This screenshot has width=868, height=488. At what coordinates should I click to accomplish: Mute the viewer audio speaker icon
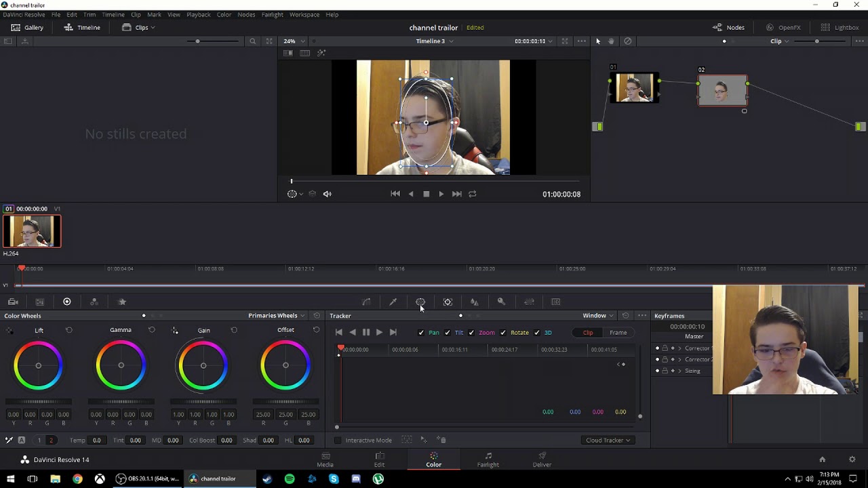(x=327, y=194)
